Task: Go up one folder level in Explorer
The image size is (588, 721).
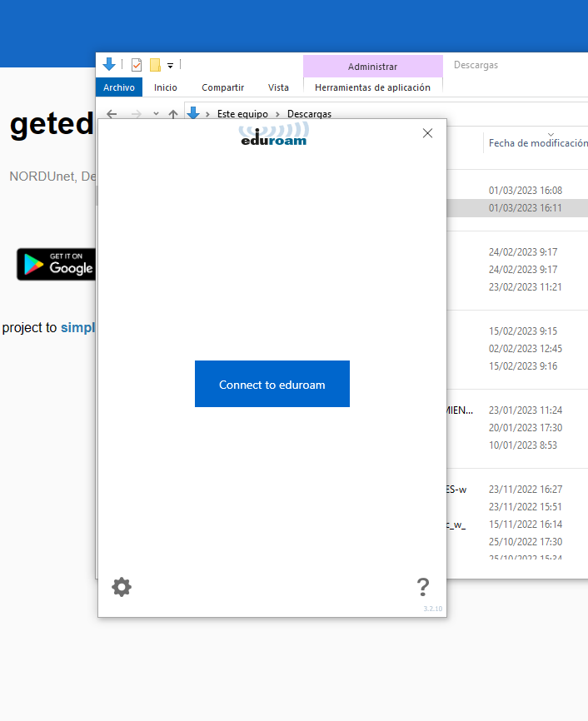Action: click(x=173, y=113)
